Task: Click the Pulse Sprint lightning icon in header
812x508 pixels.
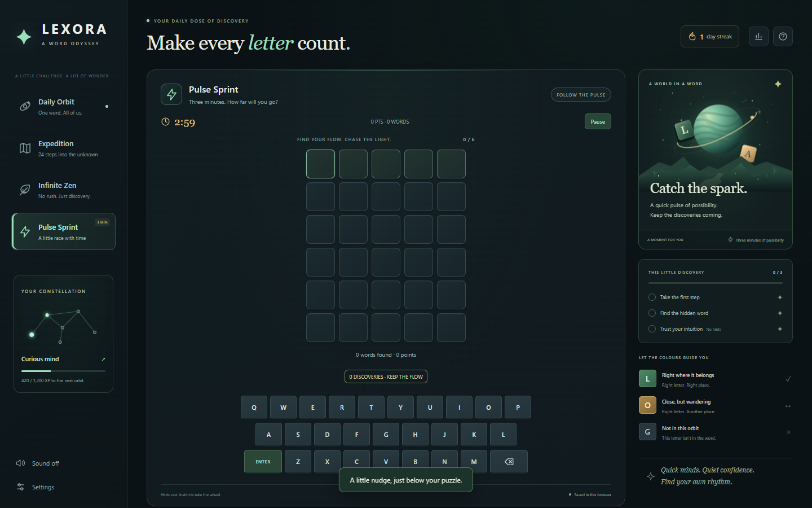Action: [171, 94]
